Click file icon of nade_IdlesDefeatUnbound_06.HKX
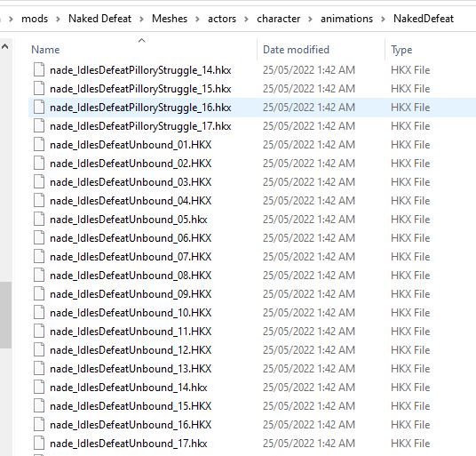The height and width of the screenshot is (456, 476). (x=39, y=238)
